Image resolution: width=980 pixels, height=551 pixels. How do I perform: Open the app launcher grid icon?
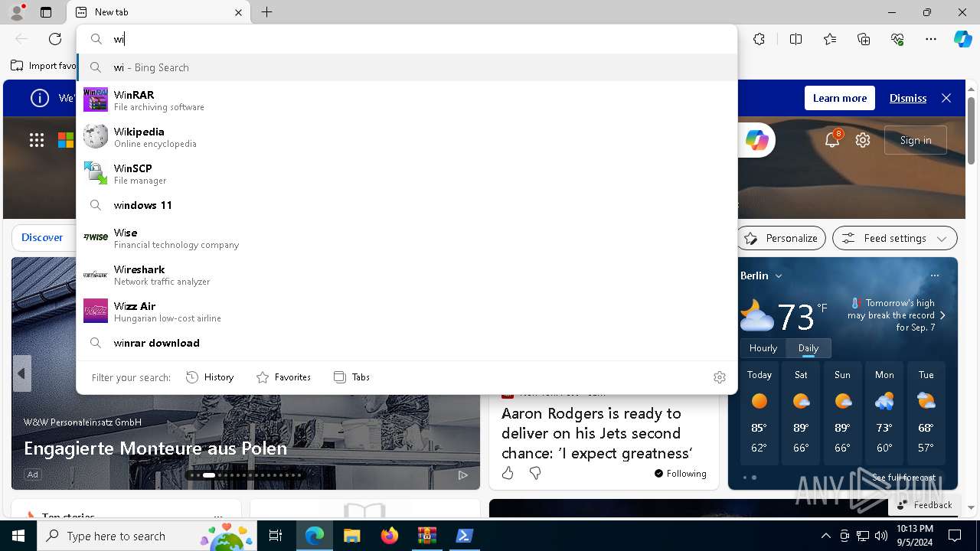(37, 139)
